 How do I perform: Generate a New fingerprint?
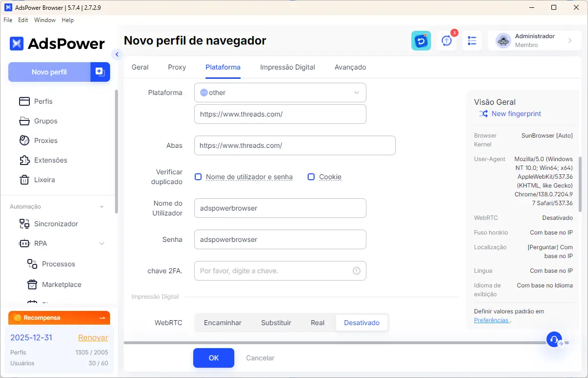coord(510,114)
